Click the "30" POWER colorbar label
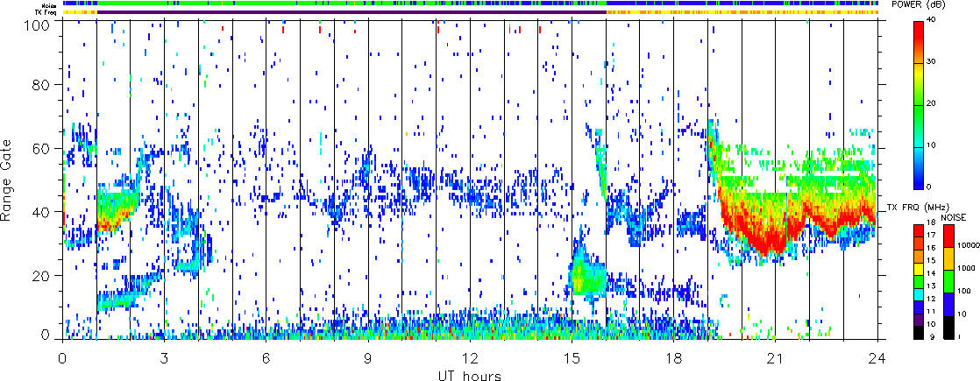Viewport: 980px width, 381px height. click(933, 62)
